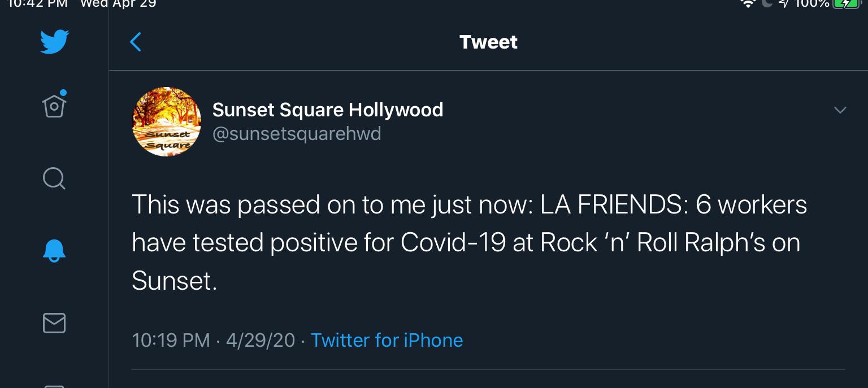The image size is (868, 388).
Task: Select the tweet text about Ralph's
Action: (469, 242)
